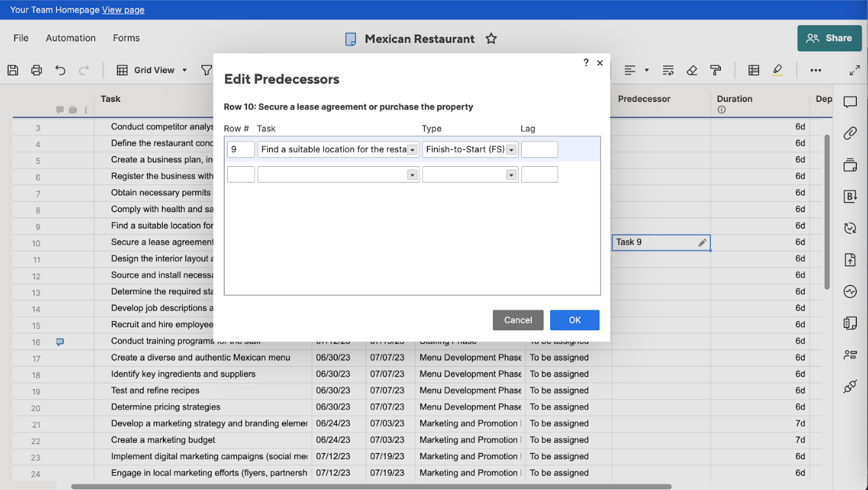The width and height of the screenshot is (868, 490).
Task: Clear formatting using the eraser icon
Action: tap(691, 70)
